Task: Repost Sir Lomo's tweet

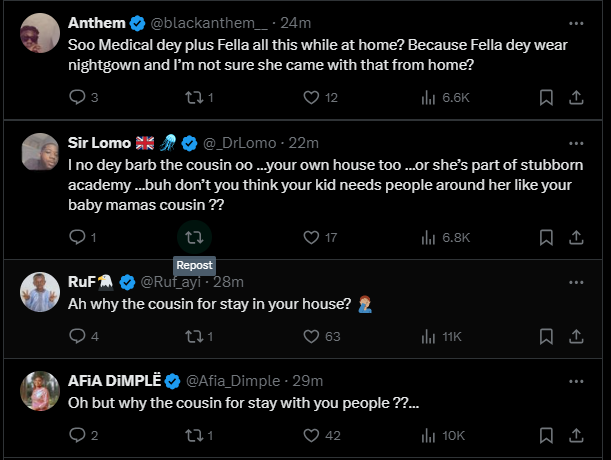Action: pyautogui.click(x=195, y=237)
